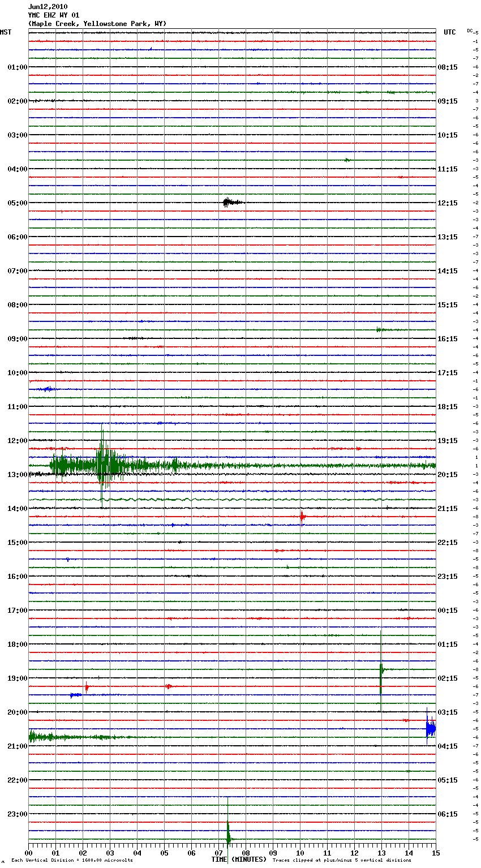Click the 08:15 UTC time label
Image resolution: width=481 pixels, height=868 pixels.
448,67
